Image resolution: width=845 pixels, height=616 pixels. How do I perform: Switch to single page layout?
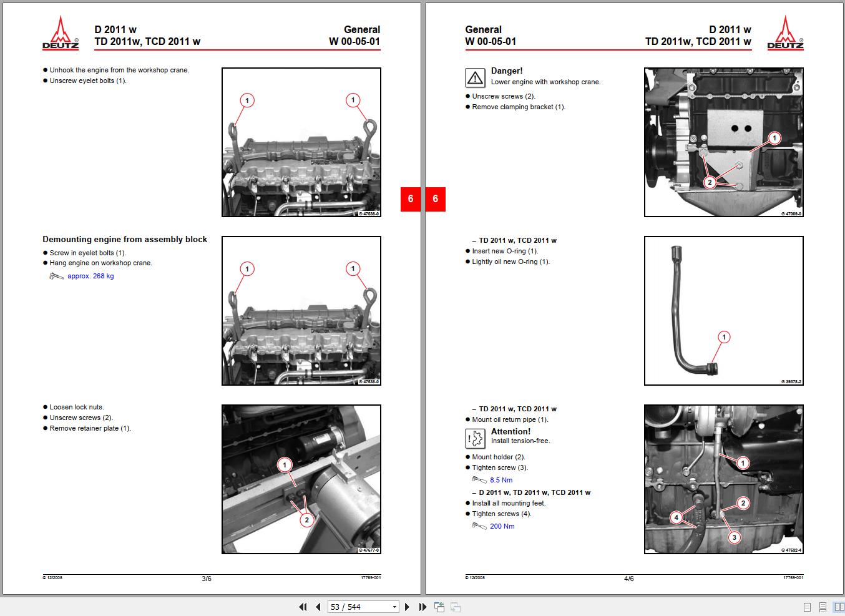(x=807, y=607)
